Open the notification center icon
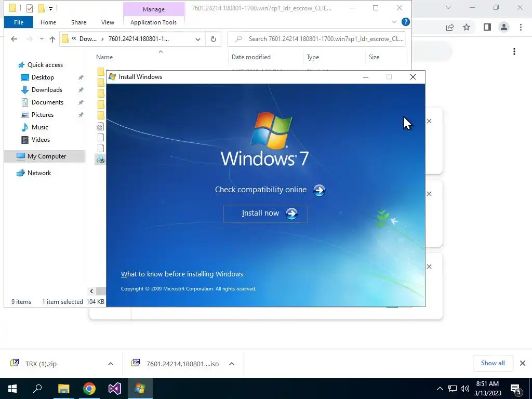 coord(516,389)
